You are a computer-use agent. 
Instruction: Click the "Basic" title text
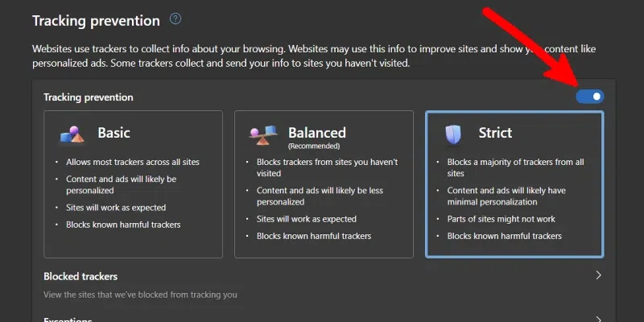click(x=114, y=133)
